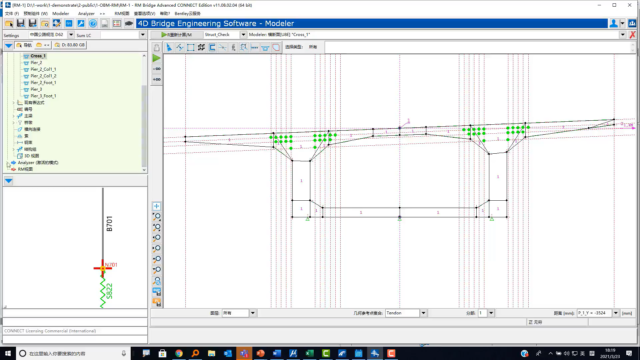
Task: Click the recalculate button with green arrow
Action: [176, 35]
